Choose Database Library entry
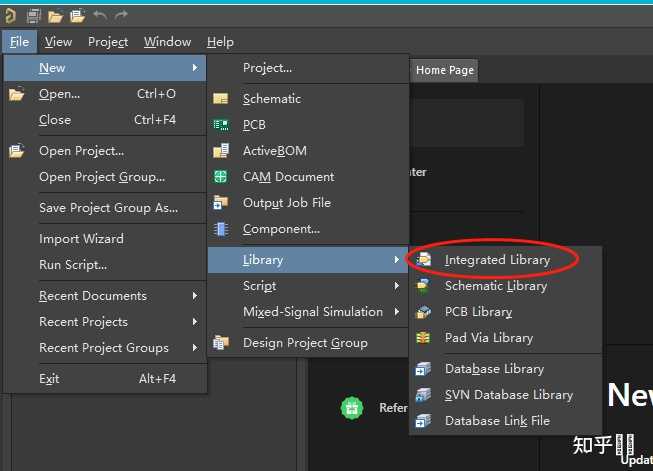This screenshot has height=471, width=653. point(506,369)
